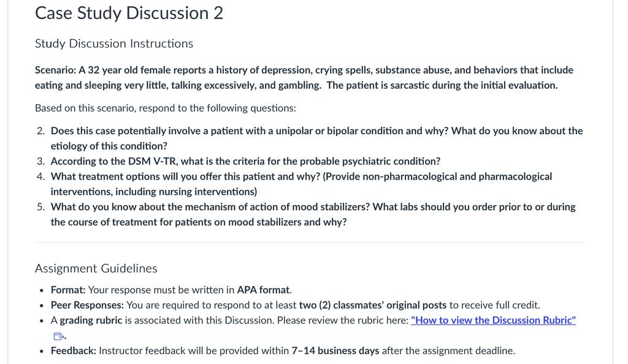Click the DSM V-TR criteria question
628x364 pixels.
click(245, 161)
